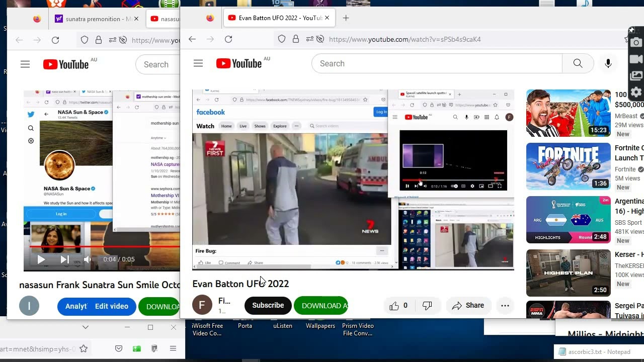
Task: Open the MrBeast 15:23 video thumbnail
Action: pos(568,113)
